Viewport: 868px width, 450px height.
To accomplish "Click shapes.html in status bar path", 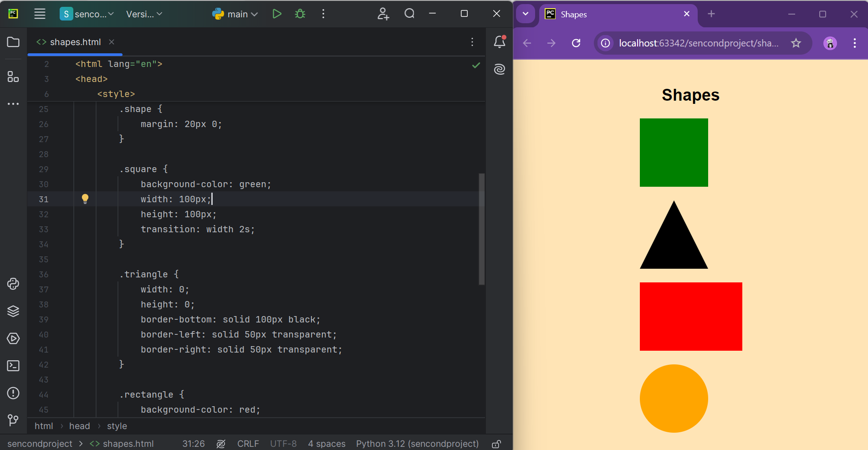I will coord(122,444).
